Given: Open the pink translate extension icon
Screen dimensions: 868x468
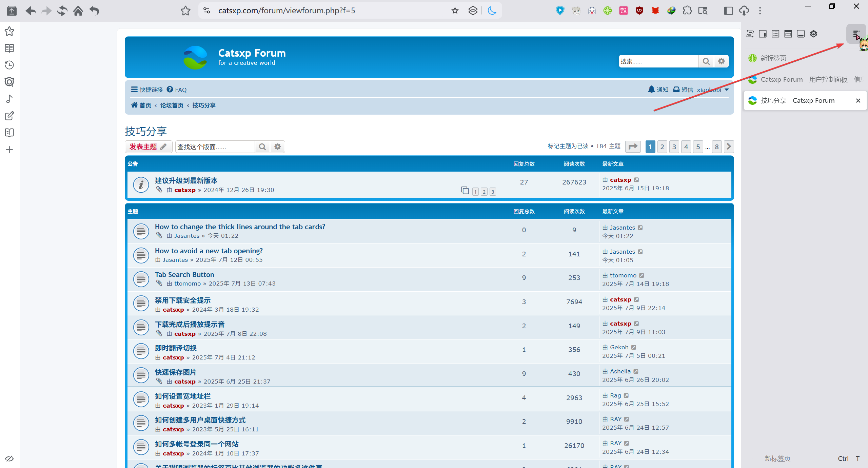Looking at the screenshot, I should (x=624, y=11).
